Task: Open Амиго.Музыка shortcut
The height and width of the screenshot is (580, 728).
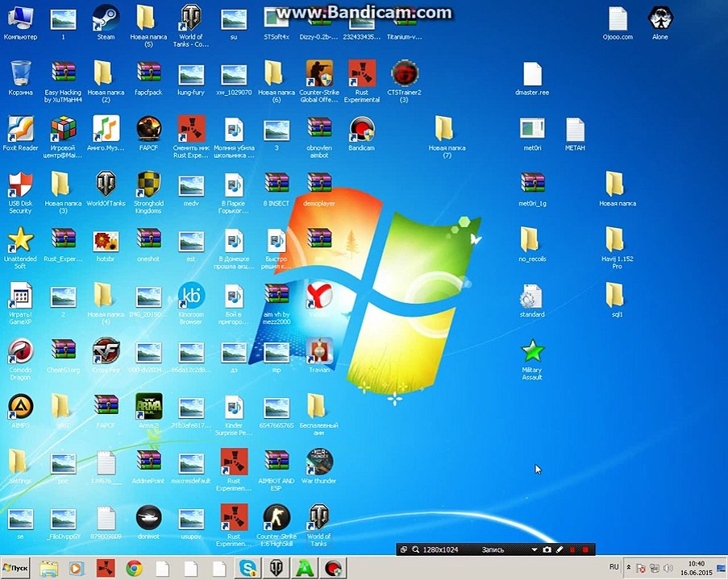Action: 106,134
